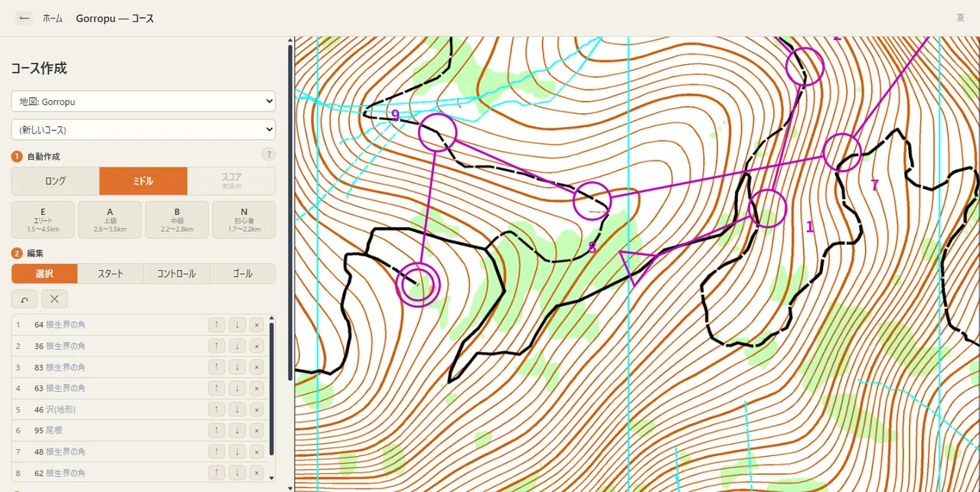Click the side panel vertical scrollbar
This screenshot has width=980, height=492.
coord(289,212)
